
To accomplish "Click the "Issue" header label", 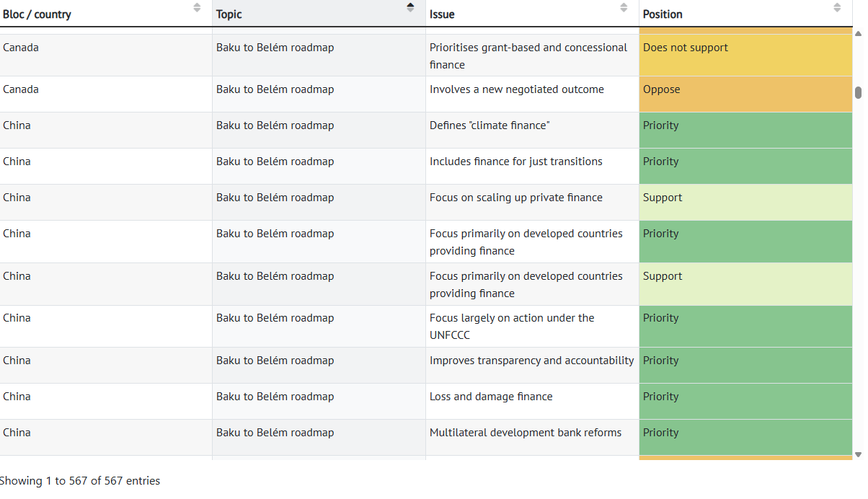I will [442, 14].
